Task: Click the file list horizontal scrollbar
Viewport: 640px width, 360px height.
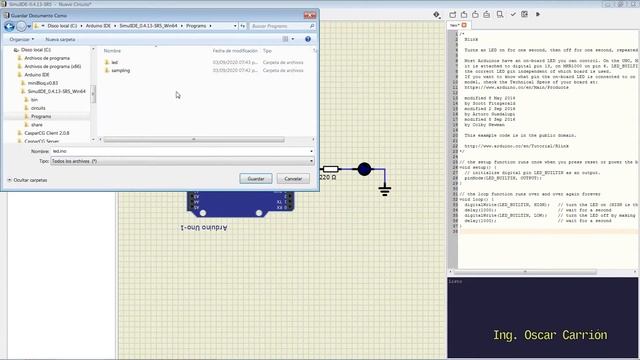Action: point(194,140)
